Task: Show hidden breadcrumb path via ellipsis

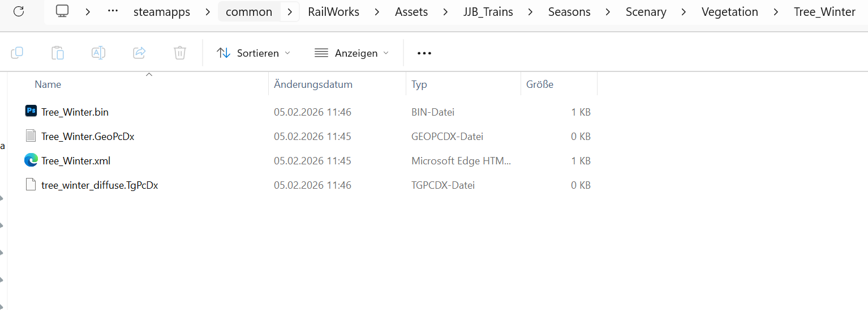Action: (113, 11)
